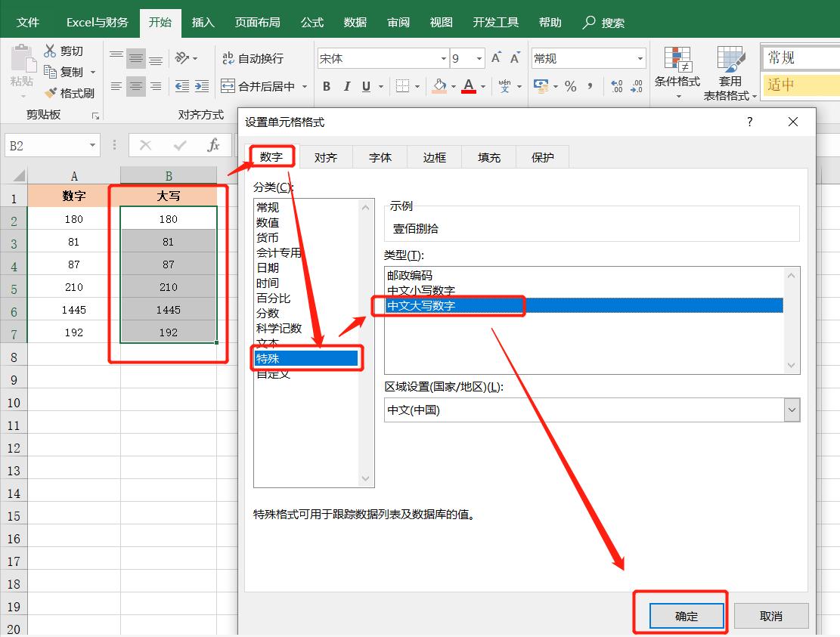The width and height of the screenshot is (840, 637).
Task: Click the 取消 button
Action: [x=770, y=615]
